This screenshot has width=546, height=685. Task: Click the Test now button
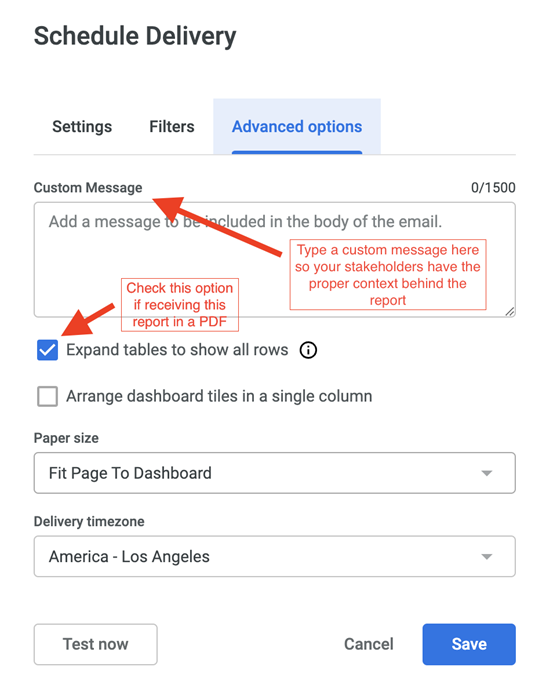pos(96,644)
